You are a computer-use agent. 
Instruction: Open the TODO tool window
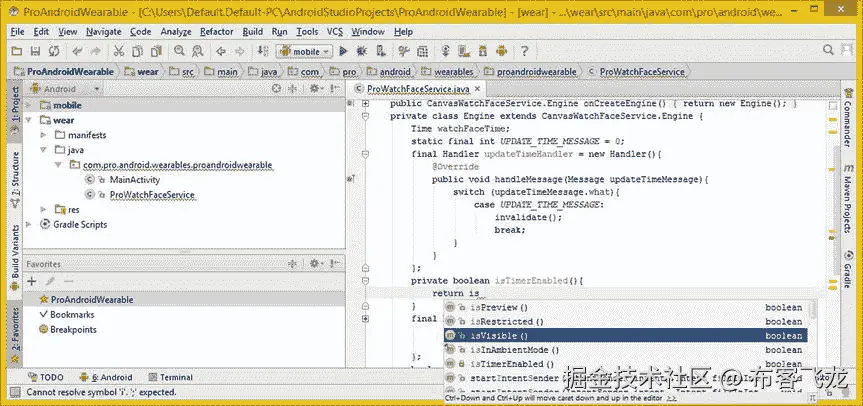tap(46, 377)
